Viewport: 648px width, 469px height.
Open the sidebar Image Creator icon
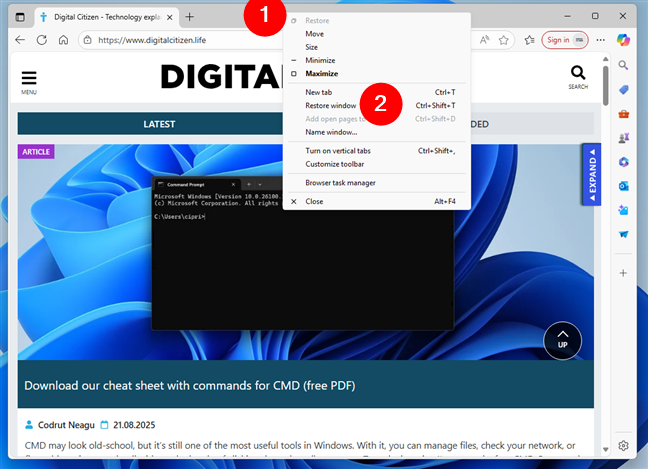[x=624, y=210]
